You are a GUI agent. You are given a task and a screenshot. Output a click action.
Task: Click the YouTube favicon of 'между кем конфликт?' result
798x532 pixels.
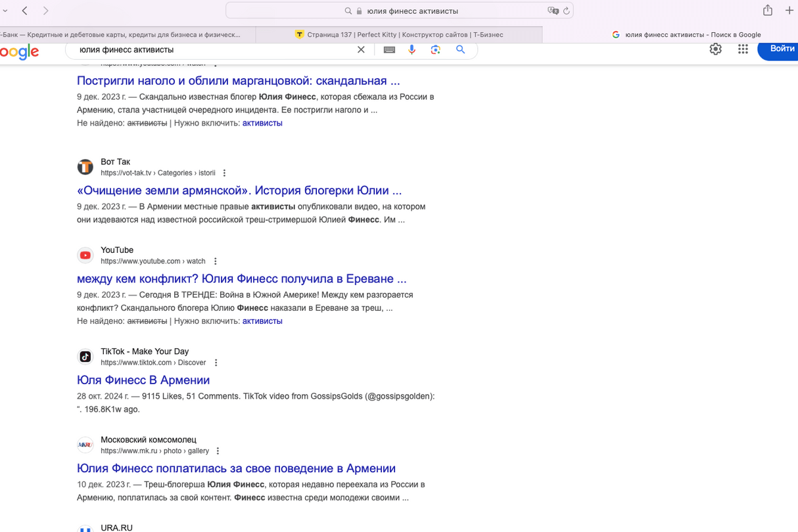pos(85,255)
